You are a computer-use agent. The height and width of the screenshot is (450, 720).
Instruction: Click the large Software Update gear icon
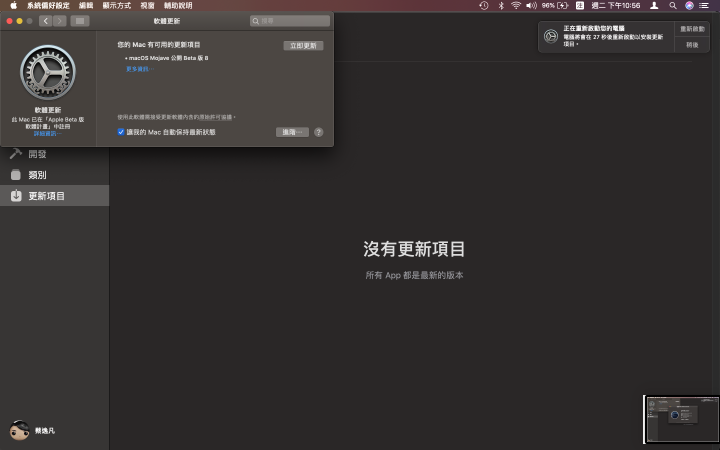pyautogui.click(x=48, y=72)
